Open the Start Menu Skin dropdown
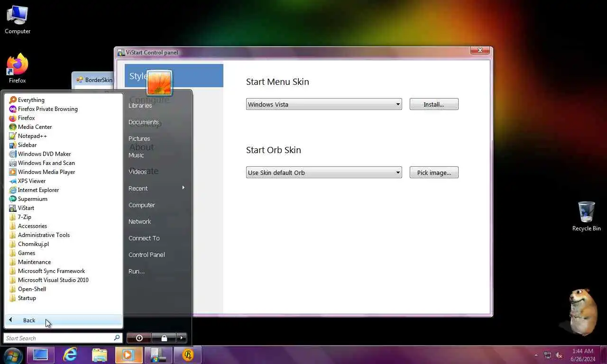 pos(324,104)
